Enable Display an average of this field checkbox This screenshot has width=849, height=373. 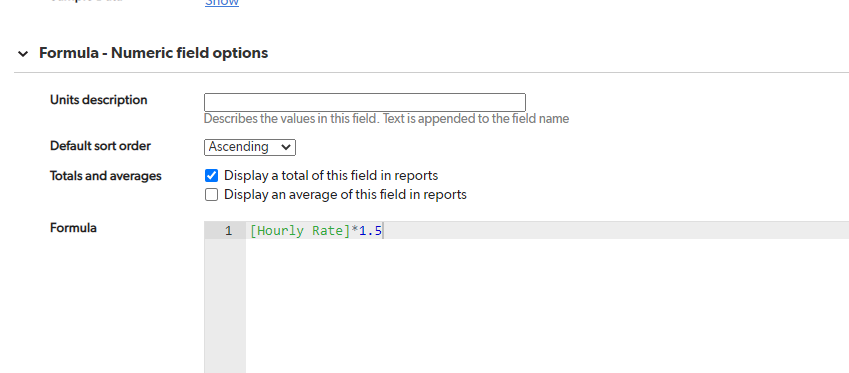pos(211,194)
